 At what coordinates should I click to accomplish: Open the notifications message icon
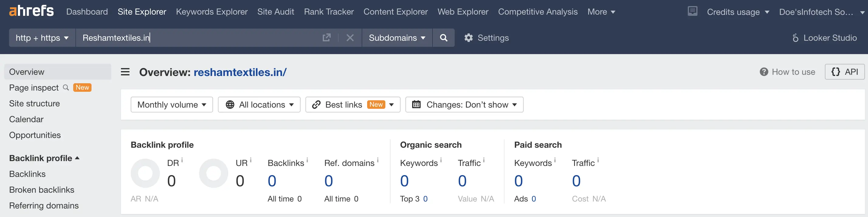point(692,11)
